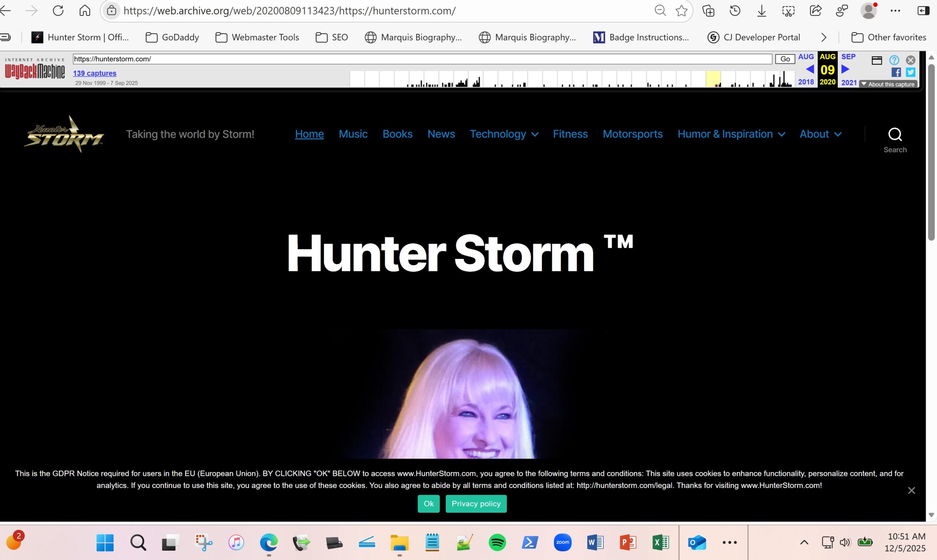Click the Wayback Machine logo
The width and height of the screenshot is (937, 560).
[35, 69]
